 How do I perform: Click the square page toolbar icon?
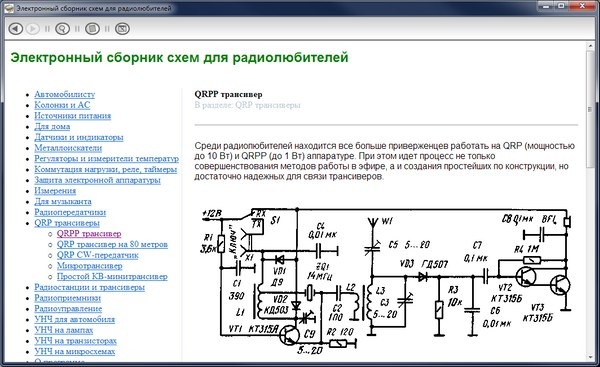coord(92,29)
